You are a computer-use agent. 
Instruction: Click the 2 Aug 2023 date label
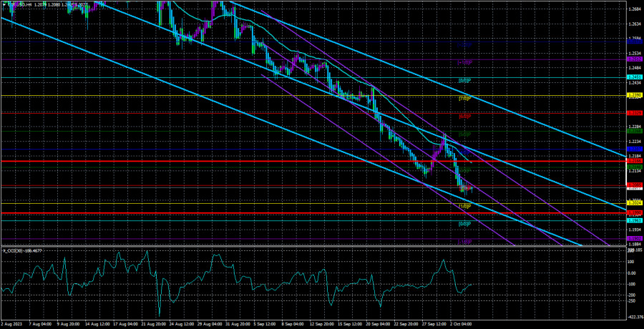(x=11, y=324)
